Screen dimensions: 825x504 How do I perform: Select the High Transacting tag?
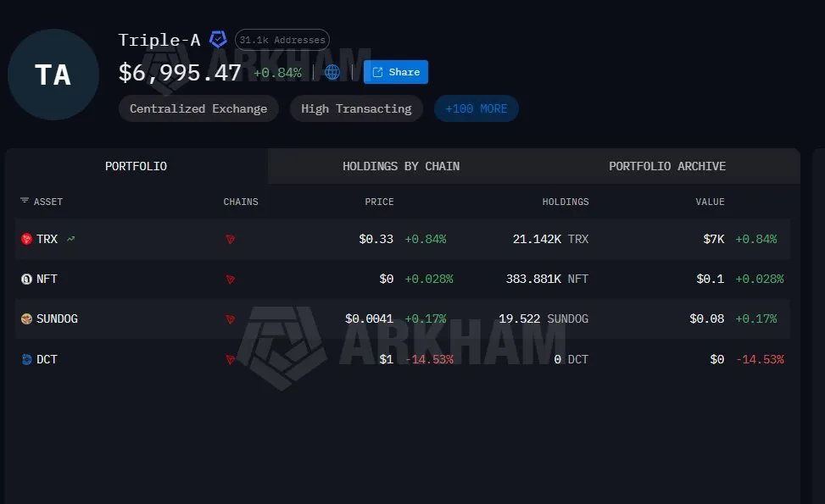pyautogui.click(x=356, y=108)
